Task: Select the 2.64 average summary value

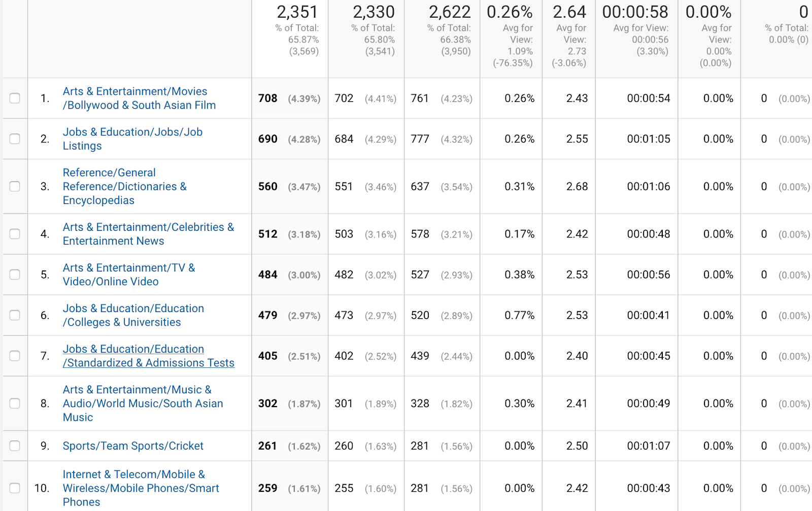Action: click(x=569, y=12)
